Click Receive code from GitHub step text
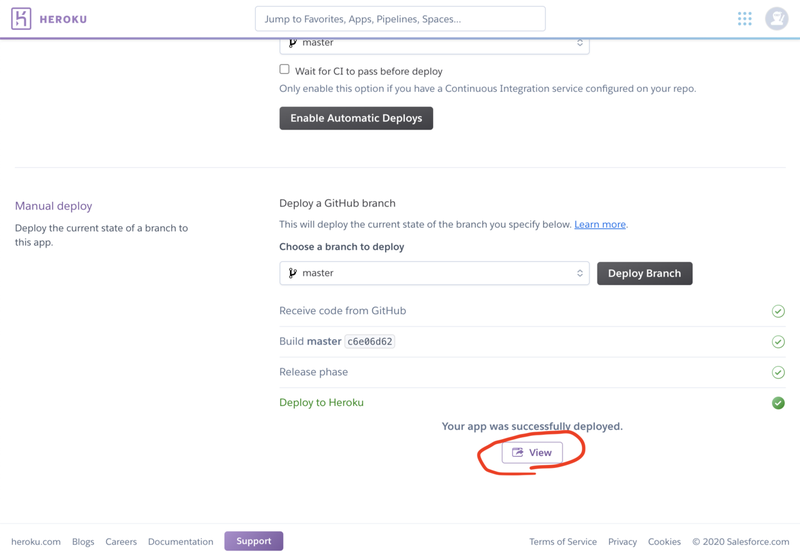Image resolution: width=800 pixels, height=553 pixels. click(342, 311)
